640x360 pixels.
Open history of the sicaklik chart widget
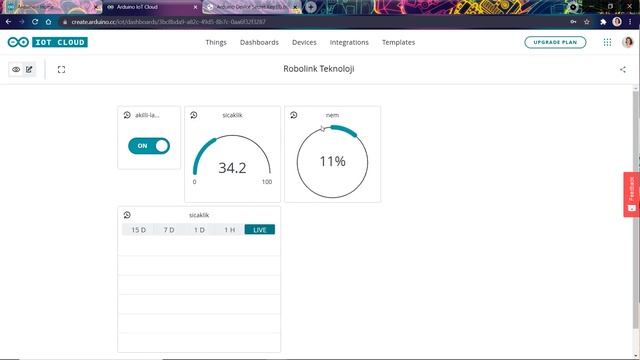tap(127, 215)
